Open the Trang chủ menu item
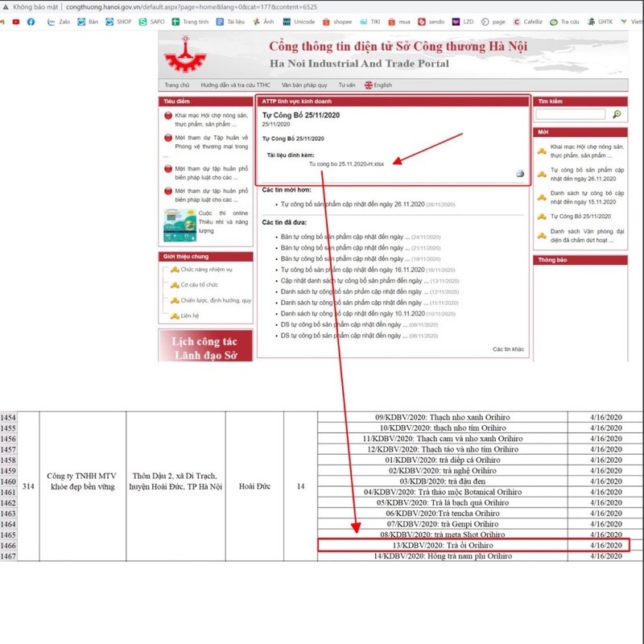This screenshot has width=644, height=644. [x=176, y=85]
